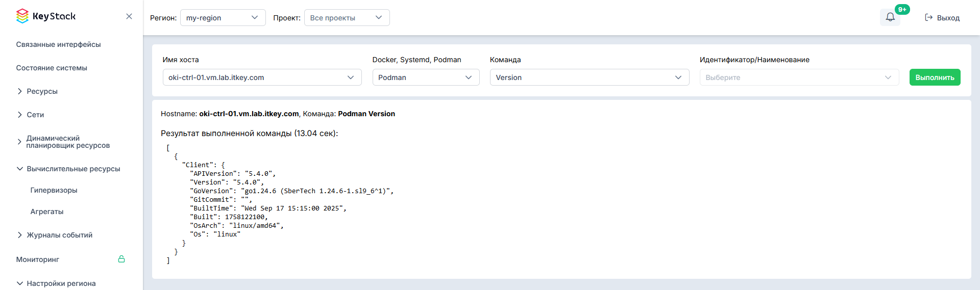The width and height of the screenshot is (980, 290).
Task: Click the "BuiltTime" output line
Action: [268, 208]
